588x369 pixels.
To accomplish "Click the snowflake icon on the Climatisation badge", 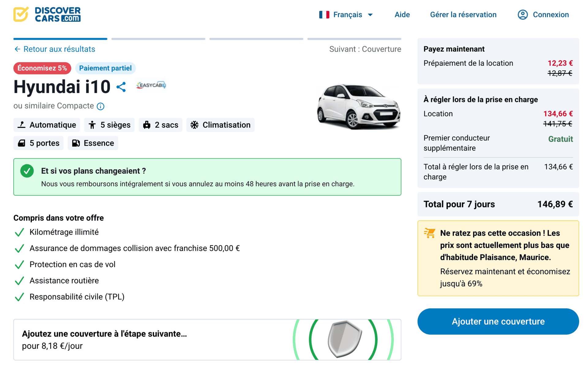I will click(x=194, y=125).
